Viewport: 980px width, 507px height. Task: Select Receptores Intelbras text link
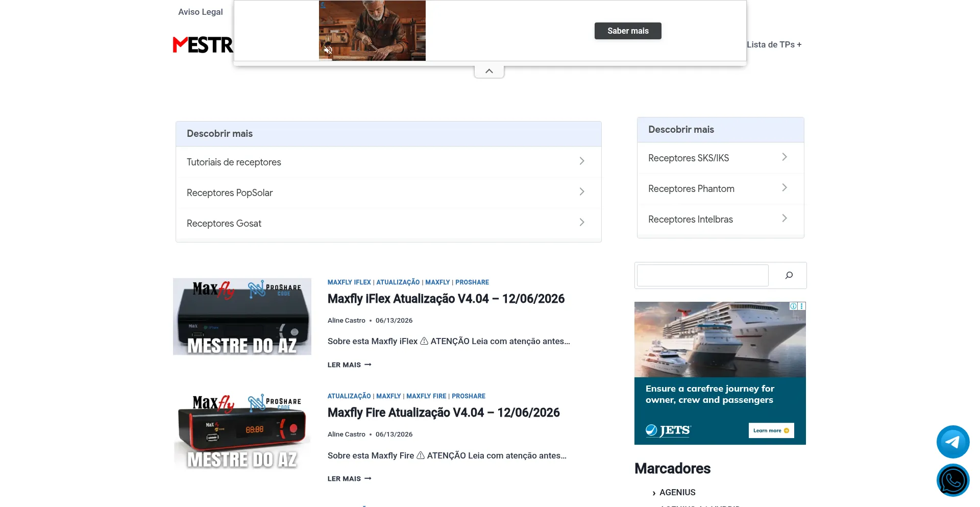click(691, 220)
